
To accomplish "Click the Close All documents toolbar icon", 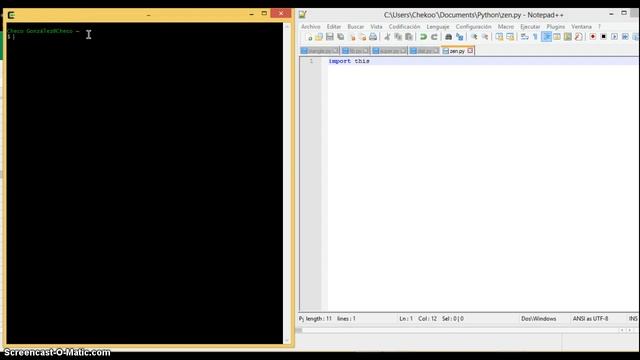I will point(362,37).
